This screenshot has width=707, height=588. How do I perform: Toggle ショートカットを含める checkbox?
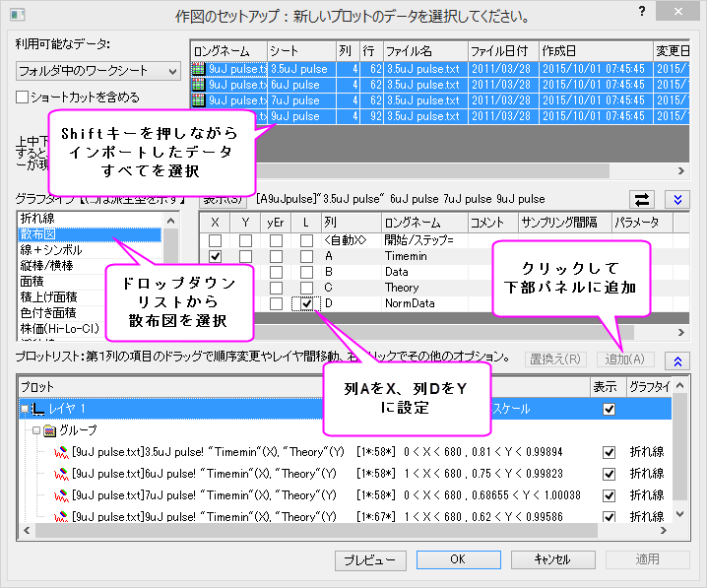click(22, 97)
